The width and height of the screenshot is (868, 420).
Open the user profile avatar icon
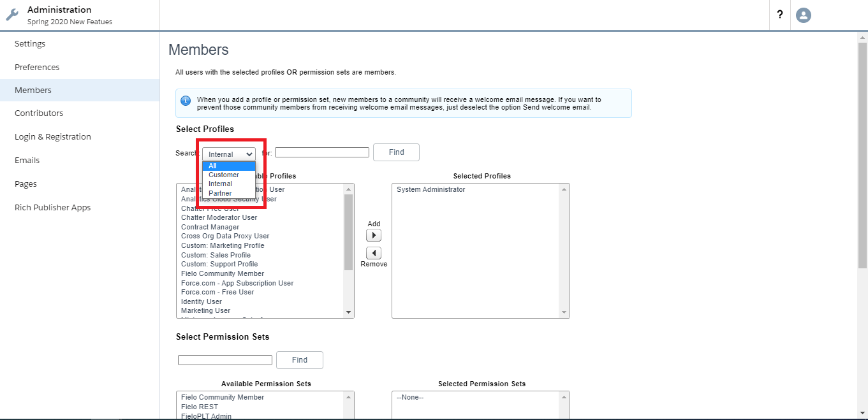tap(804, 15)
